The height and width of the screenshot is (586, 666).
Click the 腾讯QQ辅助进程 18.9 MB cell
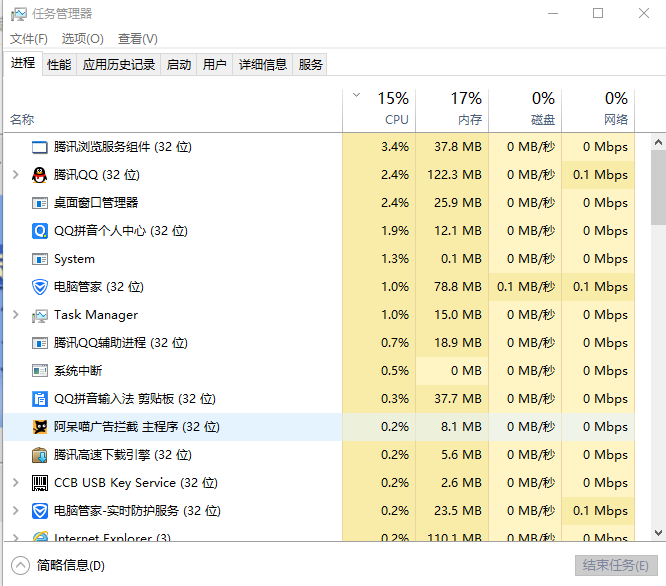tap(452, 343)
